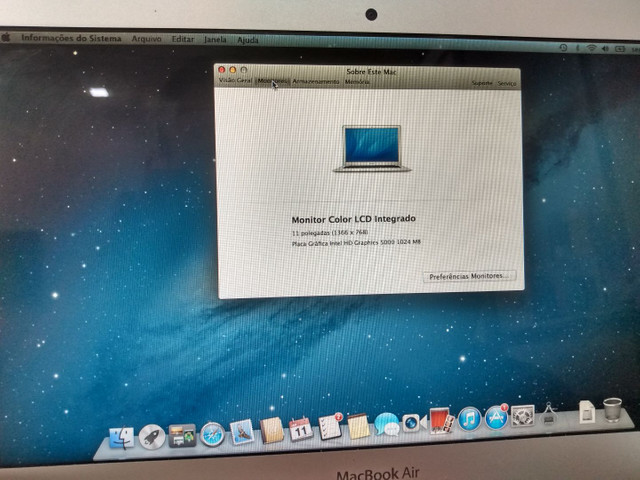The image size is (640, 480).
Task: Click the battery status icon
Action: click(x=620, y=49)
